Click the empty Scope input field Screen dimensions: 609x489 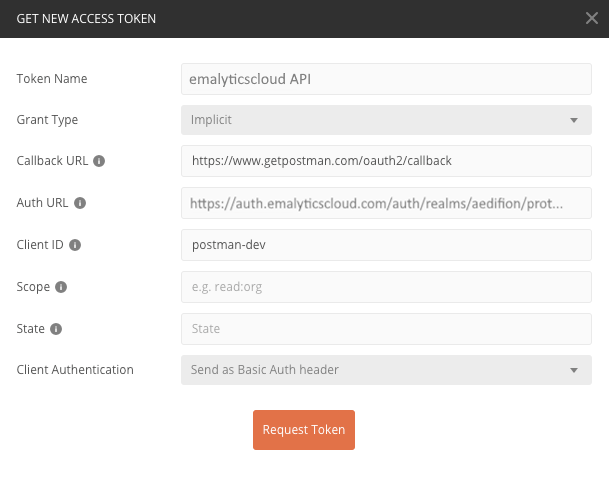[x=386, y=287]
